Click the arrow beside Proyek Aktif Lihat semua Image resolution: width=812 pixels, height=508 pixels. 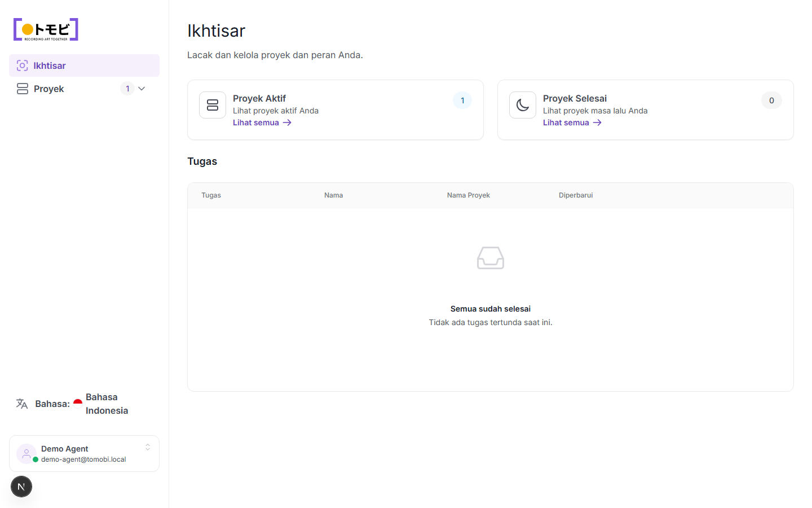[287, 122]
